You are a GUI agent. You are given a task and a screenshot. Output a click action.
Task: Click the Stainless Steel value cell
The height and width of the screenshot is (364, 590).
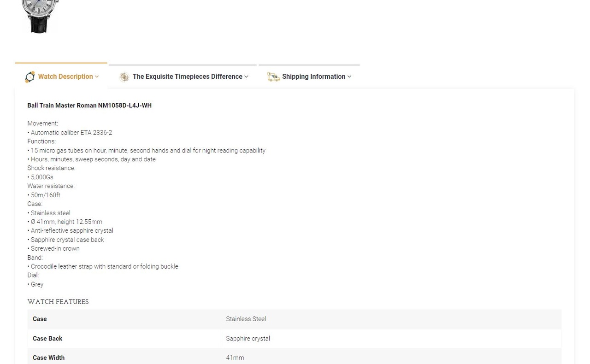[246, 319]
